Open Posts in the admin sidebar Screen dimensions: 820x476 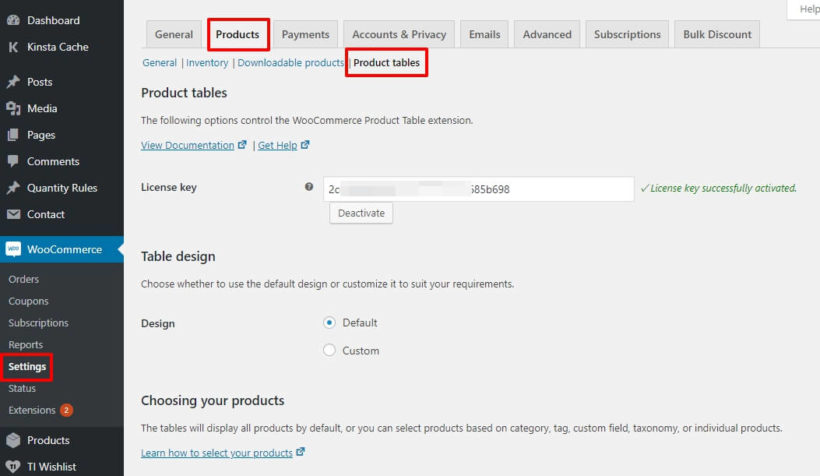coord(40,82)
